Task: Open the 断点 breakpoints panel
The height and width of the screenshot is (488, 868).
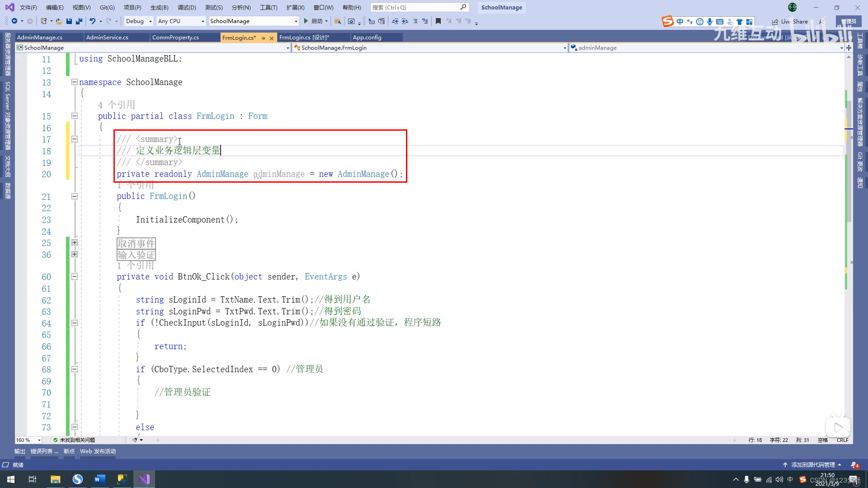Action: point(69,451)
